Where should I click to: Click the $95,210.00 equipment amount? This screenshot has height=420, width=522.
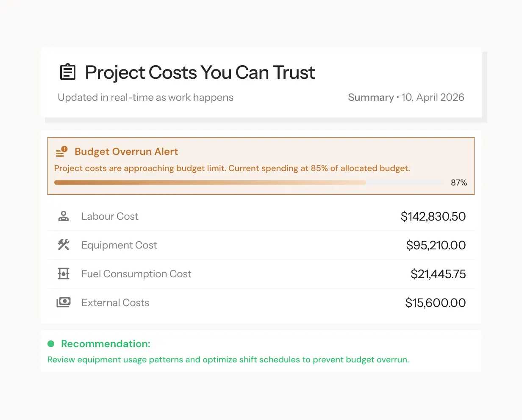tap(436, 245)
